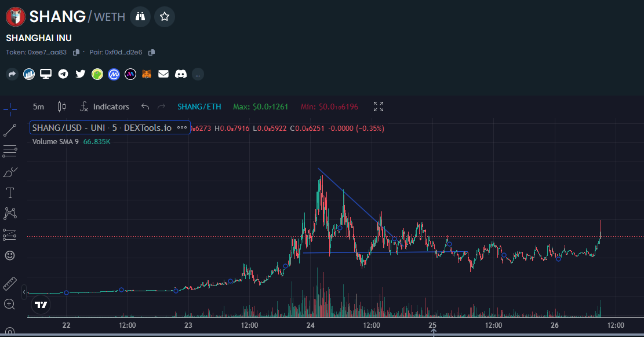Screen dimensions: 644x337
Task: Click the TradingView logo
Action: point(41,305)
